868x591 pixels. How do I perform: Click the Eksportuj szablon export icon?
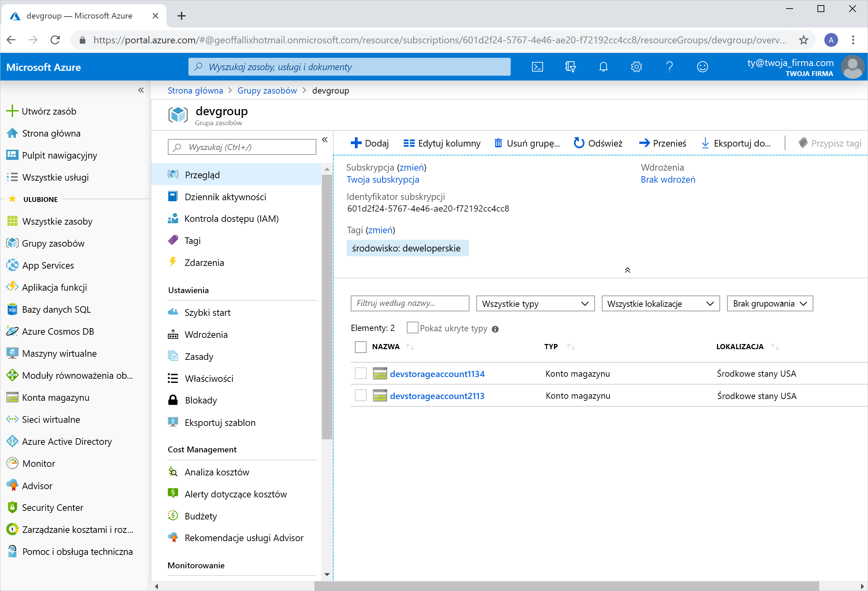tap(173, 422)
